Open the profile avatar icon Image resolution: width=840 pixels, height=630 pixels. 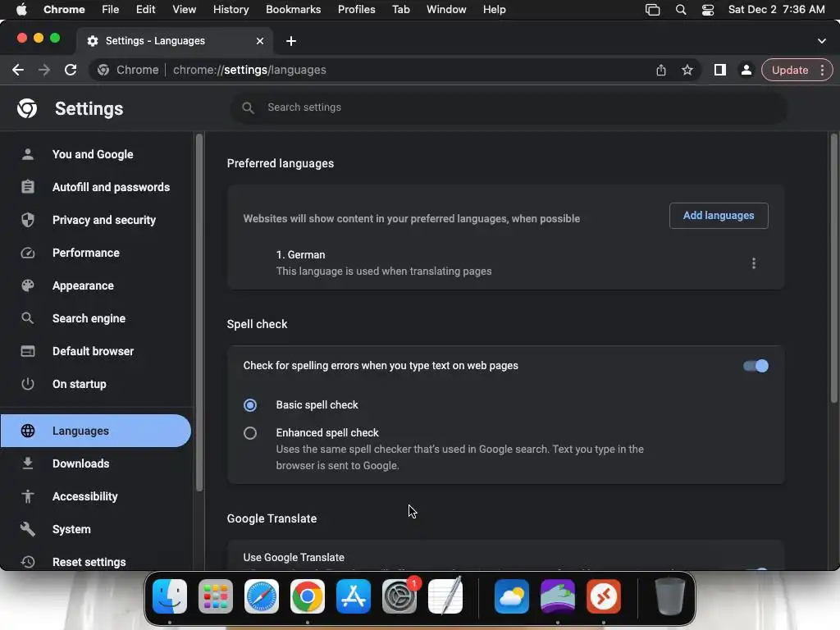(746, 71)
